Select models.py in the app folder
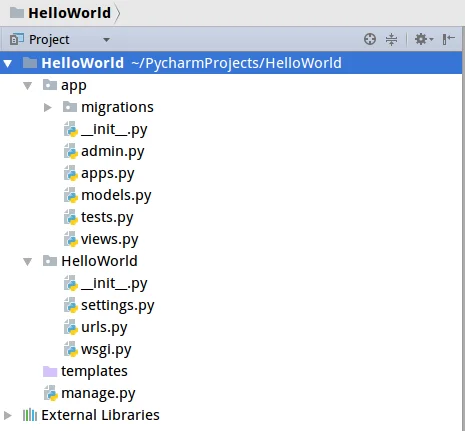This screenshot has height=431, width=465. tap(116, 195)
